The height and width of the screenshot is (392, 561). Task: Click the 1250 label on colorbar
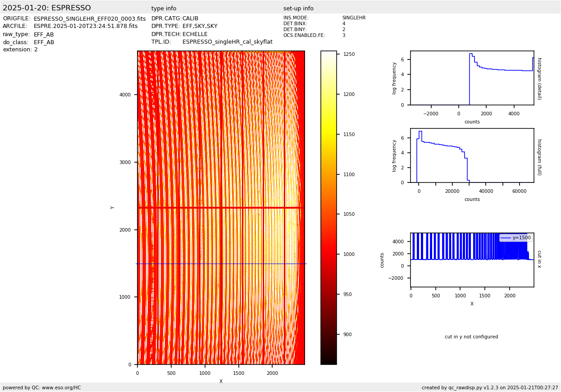point(349,54)
